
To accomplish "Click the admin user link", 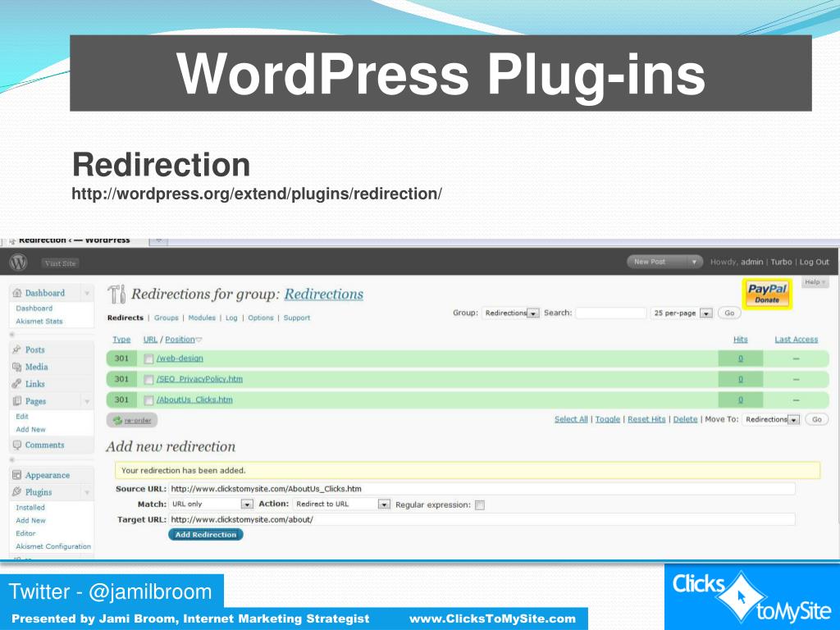I will (751, 262).
